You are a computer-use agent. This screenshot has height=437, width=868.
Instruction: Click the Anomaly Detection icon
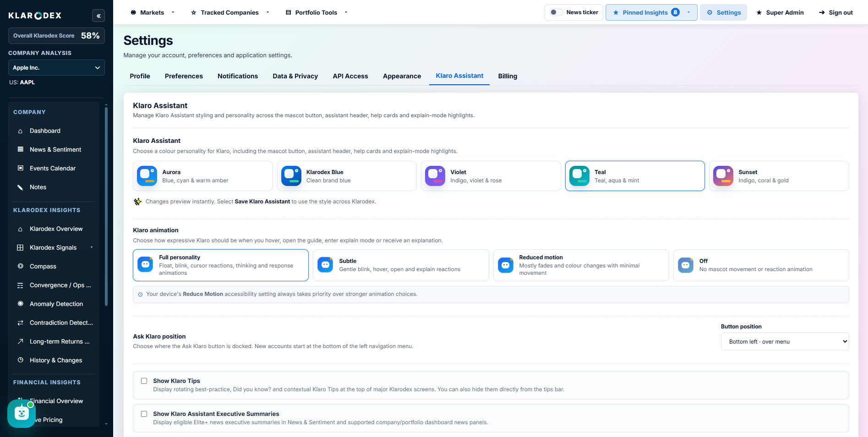click(20, 304)
